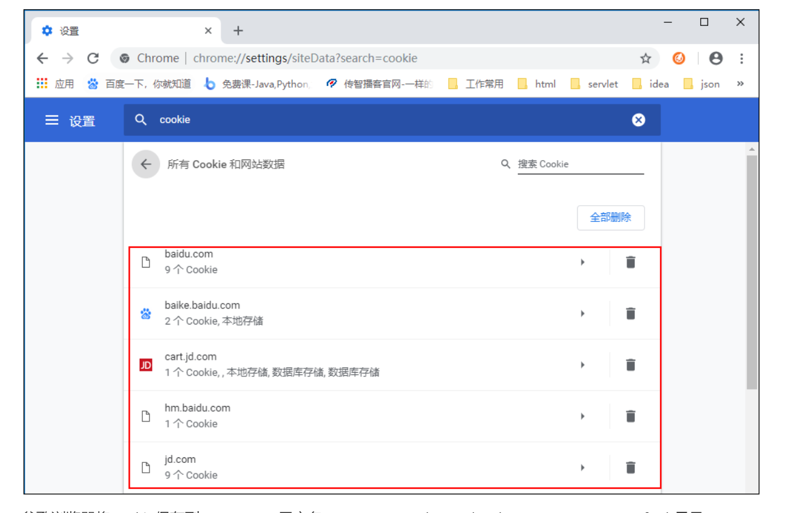Screen dimensions: 812x513
Task: Open the html bookmark folder
Action: tap(537, 83)
